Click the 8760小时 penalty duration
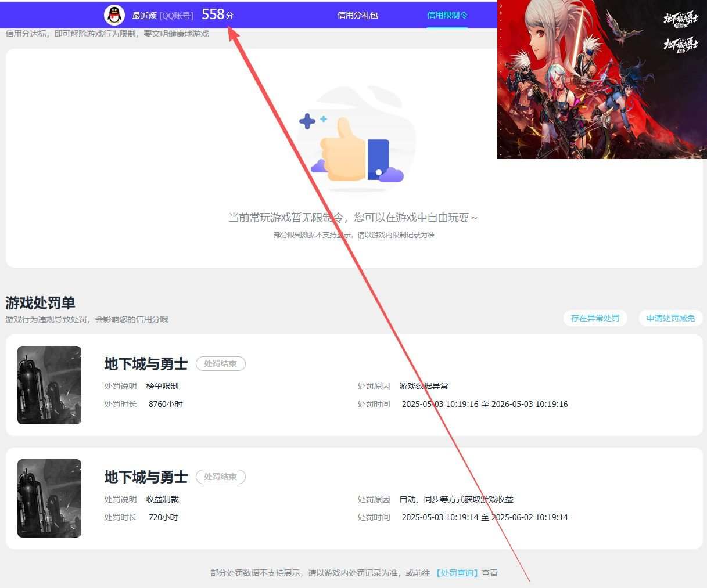The width and height of the screenshot is (707, 588). 166,404
